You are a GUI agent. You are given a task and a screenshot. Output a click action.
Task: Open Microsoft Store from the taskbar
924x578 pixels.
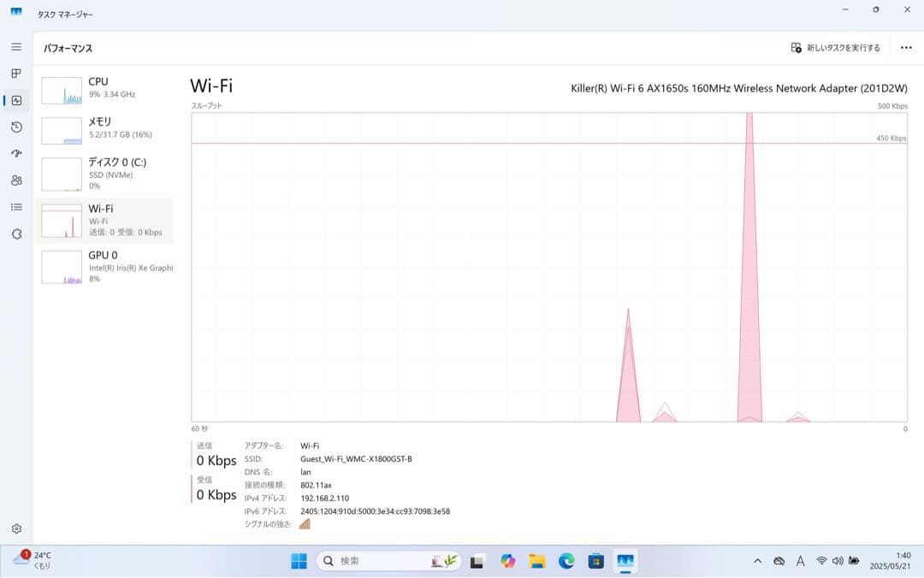click(x=594, y=561)
